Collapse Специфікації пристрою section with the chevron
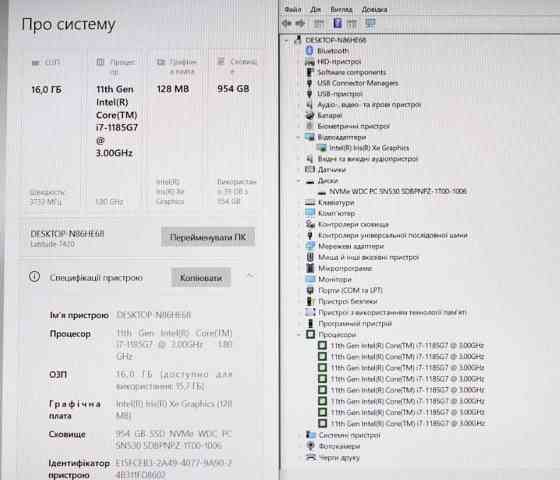Screen dimensions: 560x480 click(250, 276)
